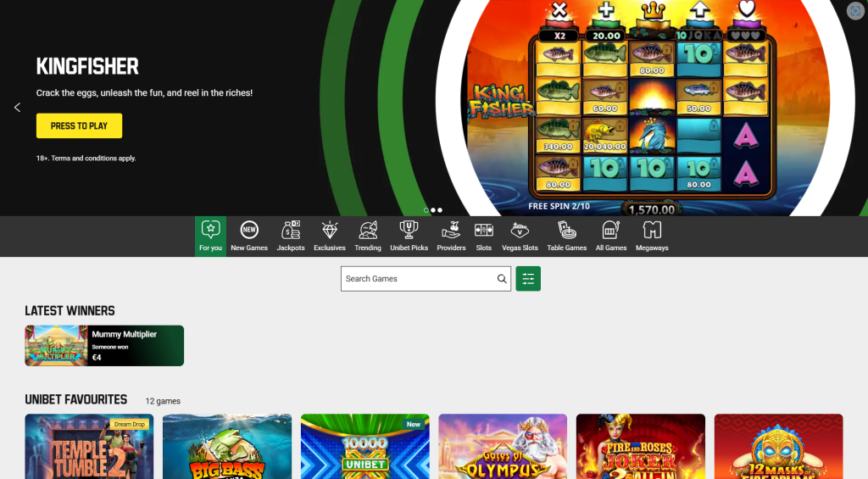Select the second carousel dot indicator
The image size is (868, 479).
tap(433, 210)
